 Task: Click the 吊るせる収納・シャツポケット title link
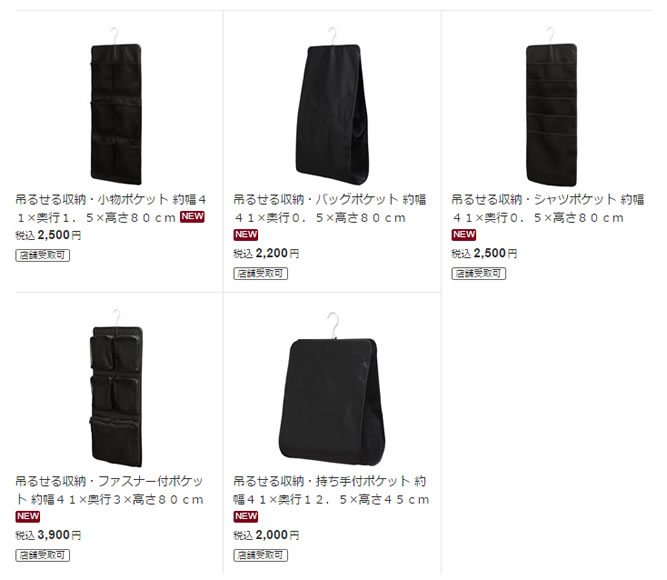(x=548, y=209)
